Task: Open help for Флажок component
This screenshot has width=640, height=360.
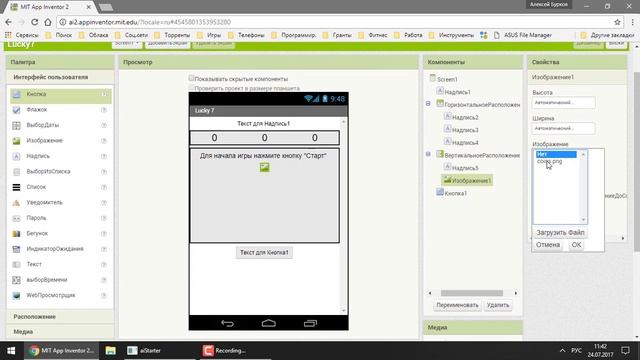Action: click(104, 110)
